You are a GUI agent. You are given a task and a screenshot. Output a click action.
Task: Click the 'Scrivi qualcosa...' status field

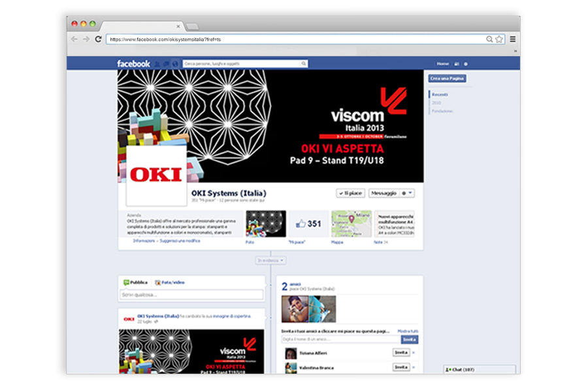[x=191, y=295]
